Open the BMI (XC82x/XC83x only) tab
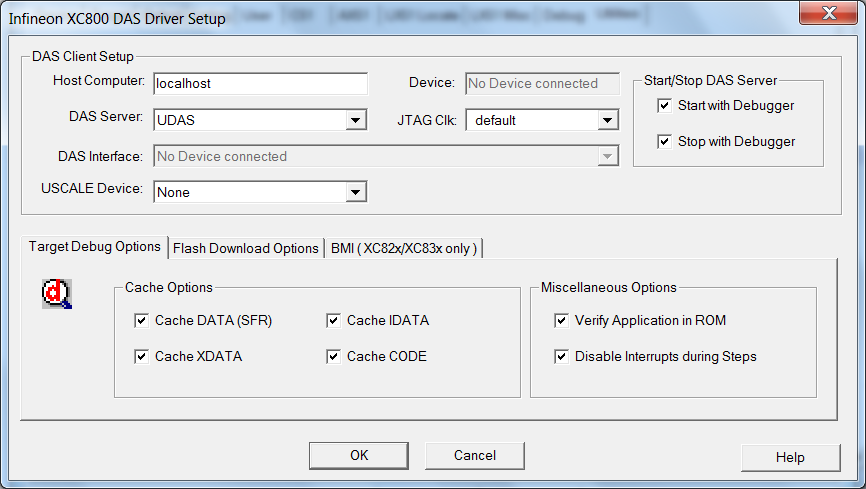Image resolution: width=866 pixels, height=489 pixels. (405, 248)
